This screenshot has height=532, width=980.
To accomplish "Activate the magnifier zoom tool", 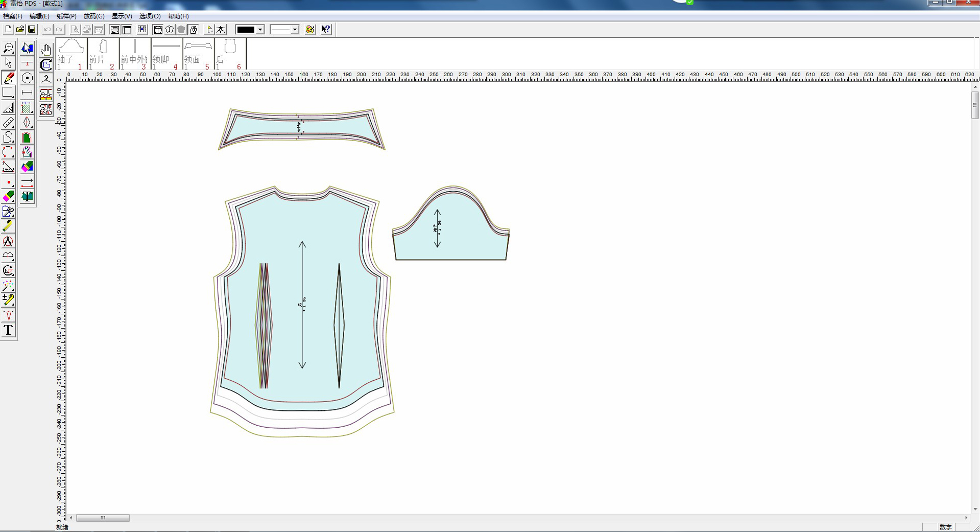I will pos(8,48).
